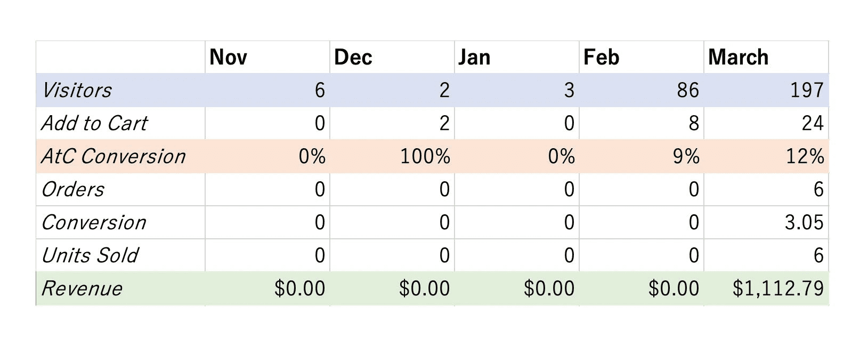The height and width of the screenshot is (355, 868).
Task: Select the Dec column header cell
Action: click(x=392, y=57)
